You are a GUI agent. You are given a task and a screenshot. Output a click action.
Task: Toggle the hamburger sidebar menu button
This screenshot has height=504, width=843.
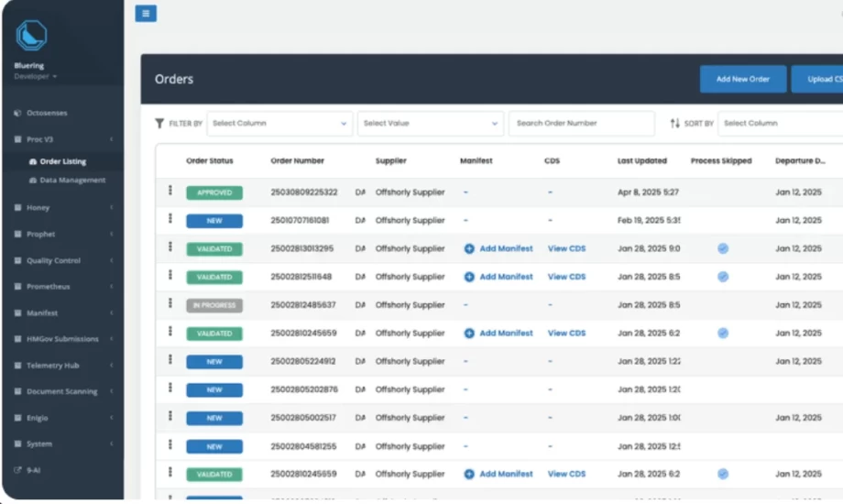click(x=146, y=14)
